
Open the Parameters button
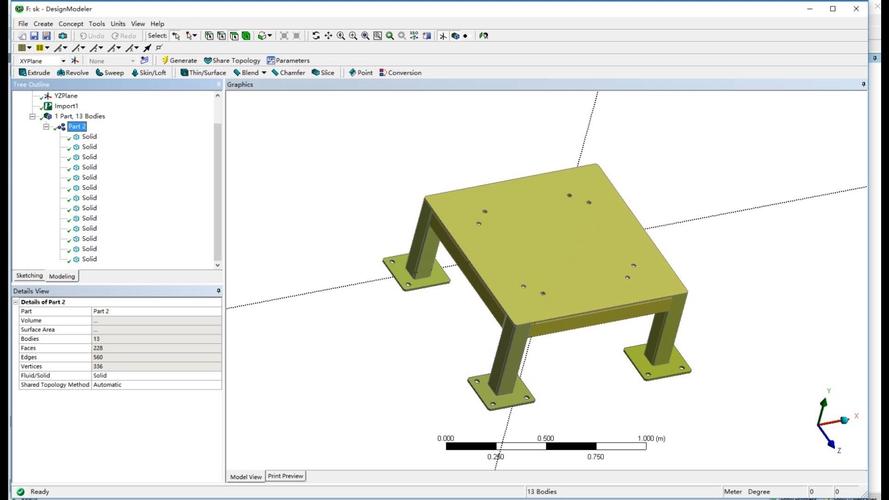point(288,60)
